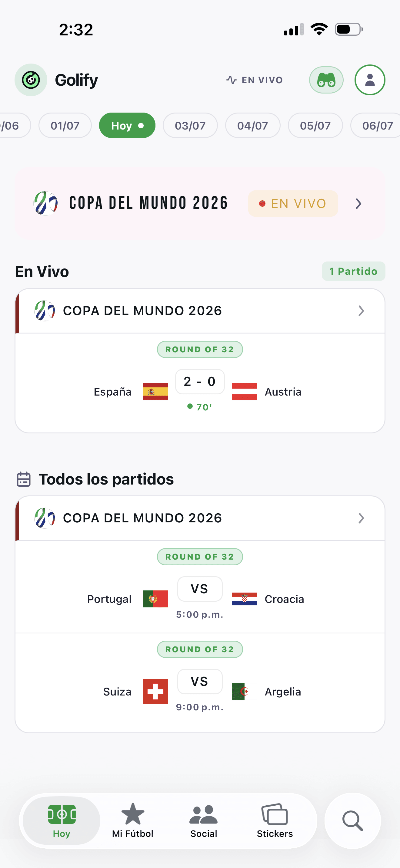Expand Copa del Mundo 2026 live banner chevron

click(x=358, y=203)
